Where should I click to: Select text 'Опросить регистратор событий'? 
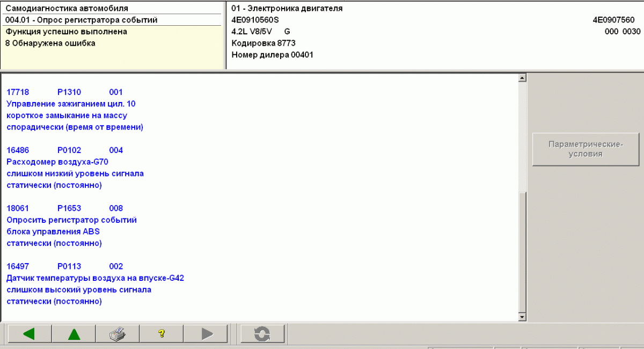(72, 220)
